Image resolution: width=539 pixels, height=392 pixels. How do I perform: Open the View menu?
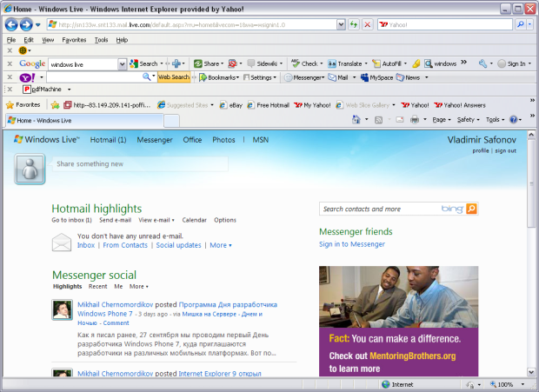click(48, 40)
